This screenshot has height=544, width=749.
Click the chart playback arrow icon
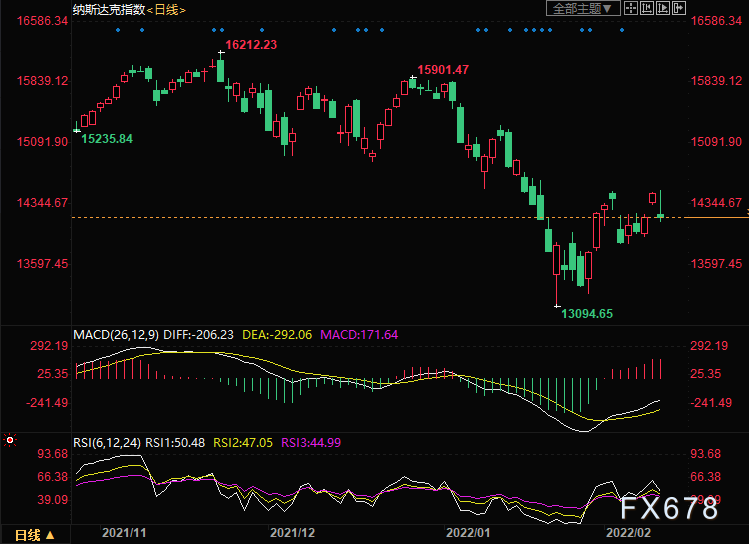(663, 8)
